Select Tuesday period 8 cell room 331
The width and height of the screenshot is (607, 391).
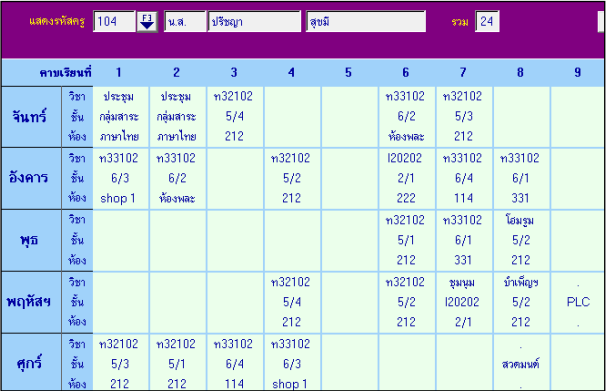click(x=521, y=178)
